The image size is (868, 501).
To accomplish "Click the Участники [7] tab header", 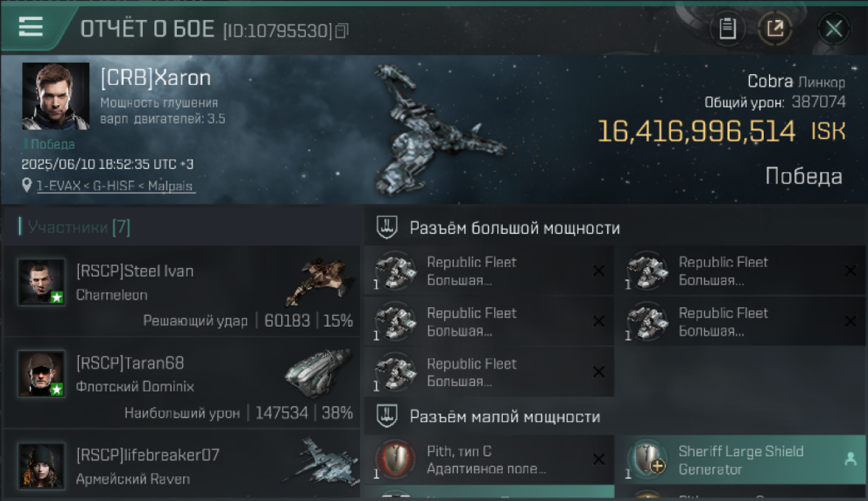I will click(x=75, y=227).
